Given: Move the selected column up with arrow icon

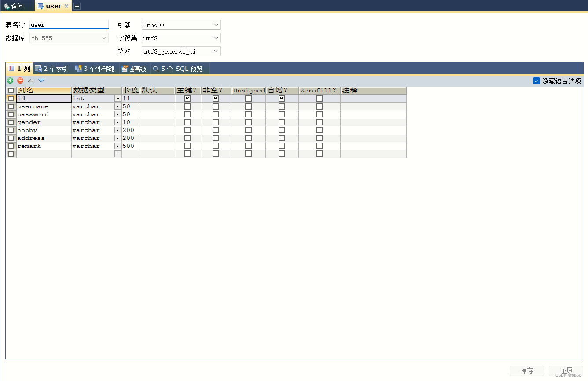Looking at the screenshot, I should click(x=31, y=81).
